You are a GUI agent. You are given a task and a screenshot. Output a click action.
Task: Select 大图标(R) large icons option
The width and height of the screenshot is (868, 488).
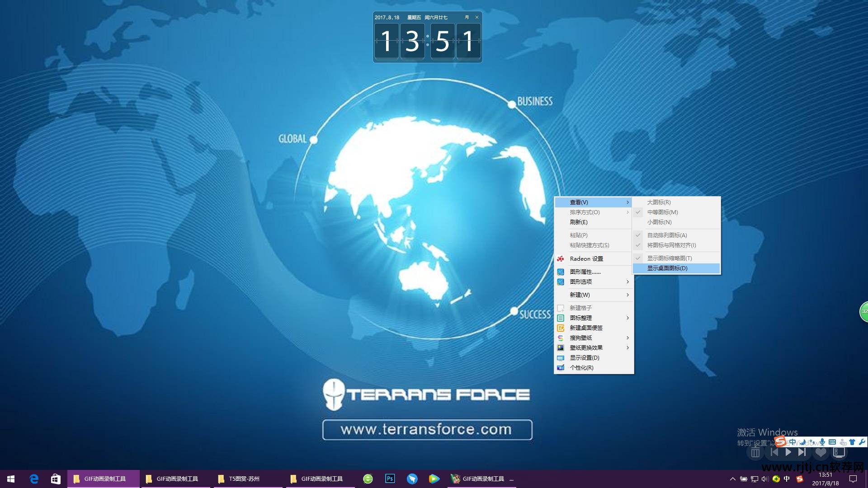[x=676, y=202]
